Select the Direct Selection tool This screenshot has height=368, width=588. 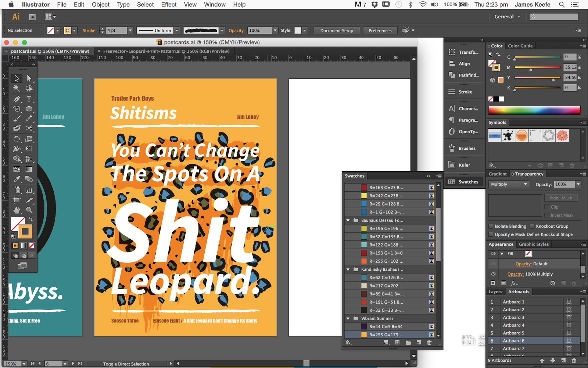point(29,78)
